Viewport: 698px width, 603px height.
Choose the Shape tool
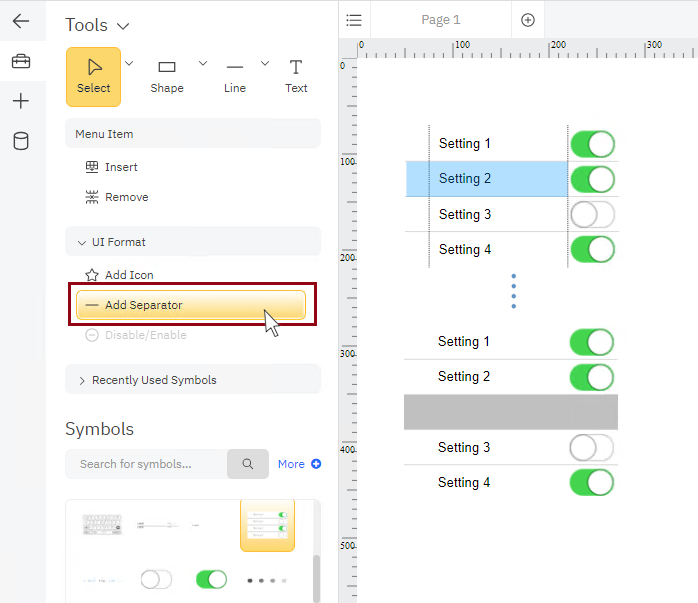click(167, 77)
